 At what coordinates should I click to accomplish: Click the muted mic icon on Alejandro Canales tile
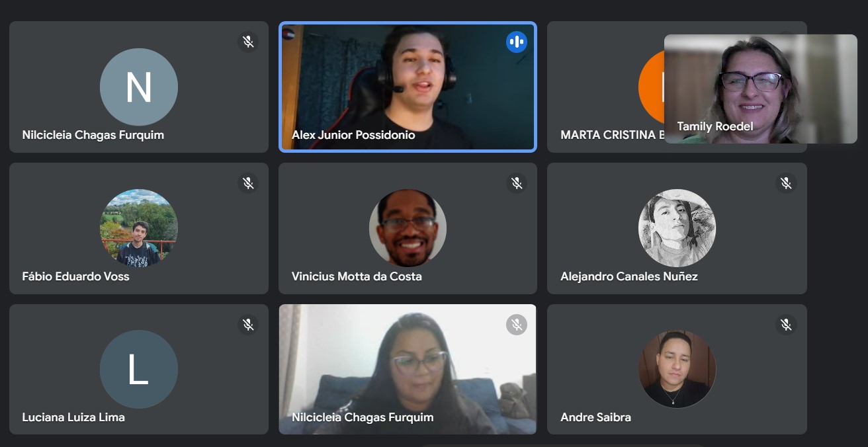point(786,183)
